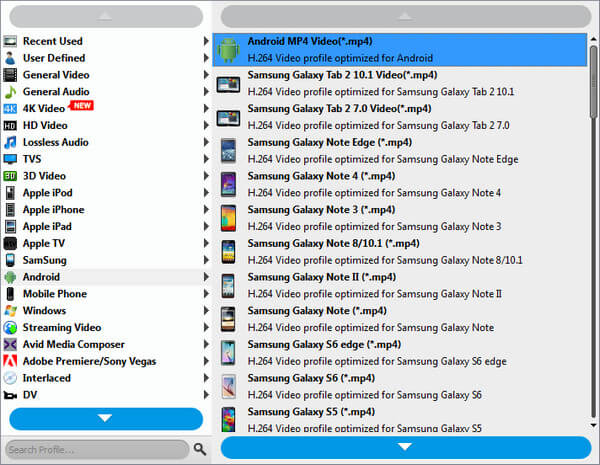The width and height of the screenshot is (600, 465).
Task: Expand the Streaming Video submenu arrow
Action: [206, 328]
